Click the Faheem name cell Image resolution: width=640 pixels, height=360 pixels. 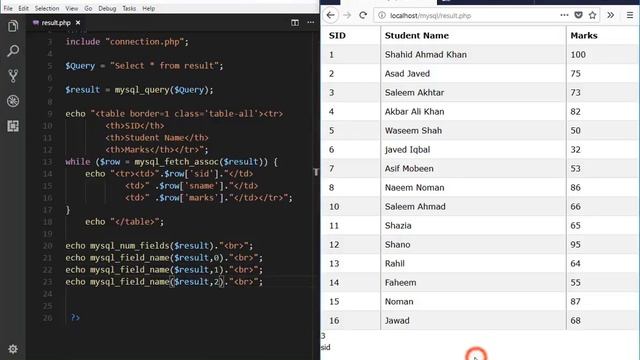[473, 282]
